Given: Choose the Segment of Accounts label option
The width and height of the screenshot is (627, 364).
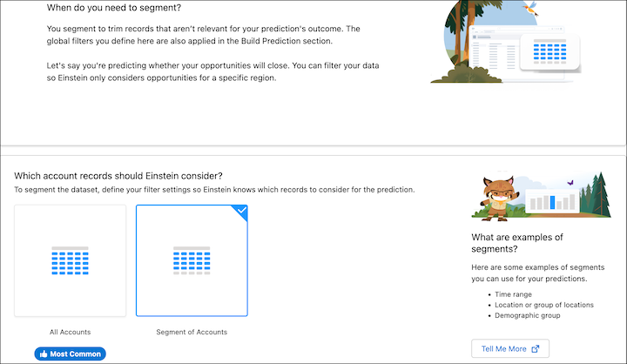Looking at the screenshot, I should (192, 332).
